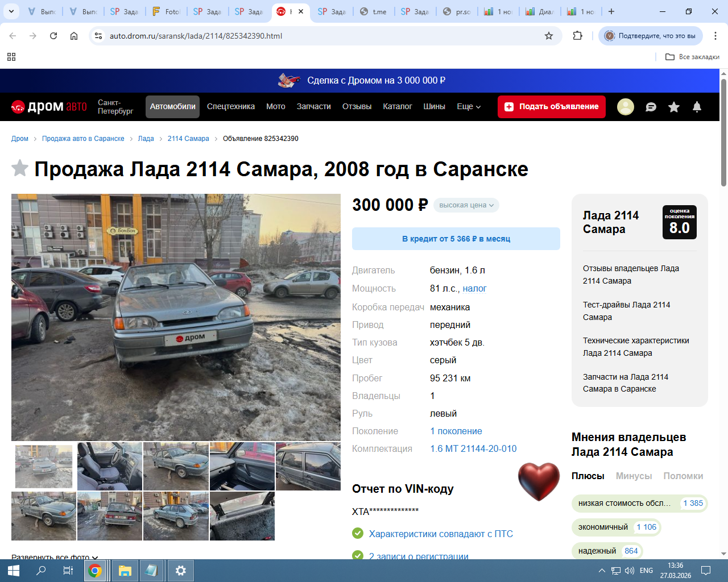Open Settings gear on the taskbar
This screenshot has height=582, width=728.
(180, 571)
